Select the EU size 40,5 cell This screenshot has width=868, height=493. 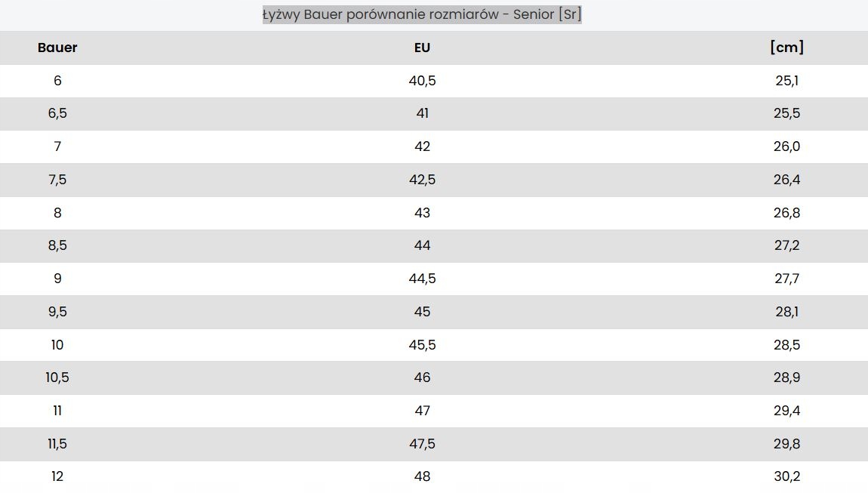[422, 81]
